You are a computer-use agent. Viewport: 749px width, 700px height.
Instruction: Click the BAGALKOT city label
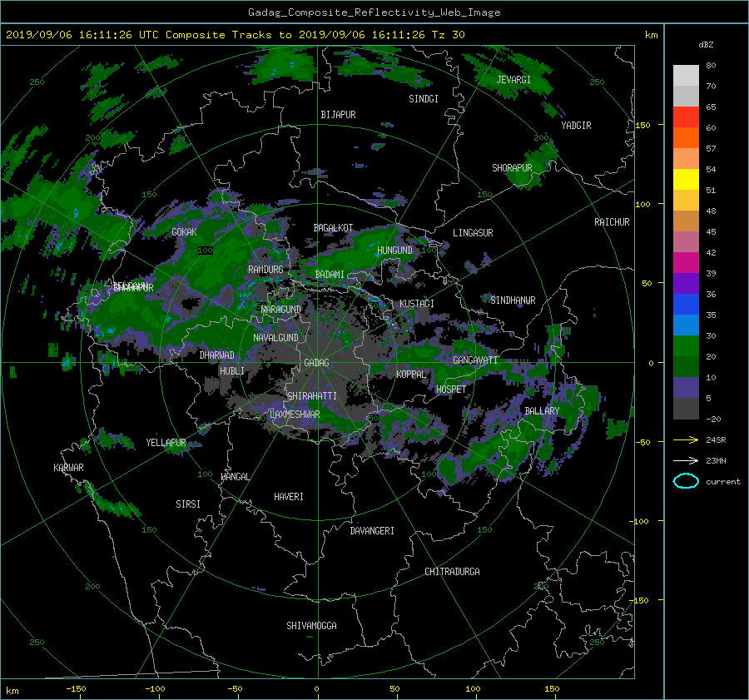pos(333,228)
